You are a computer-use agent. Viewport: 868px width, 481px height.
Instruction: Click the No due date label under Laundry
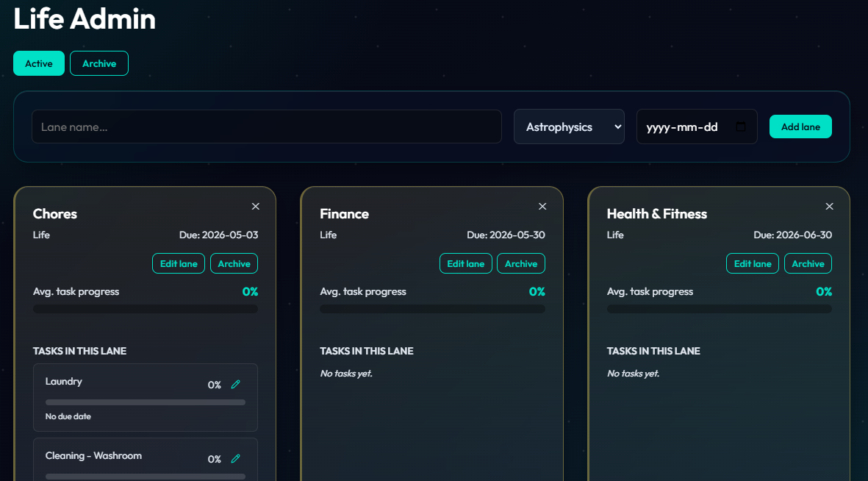tap(68, 416)
